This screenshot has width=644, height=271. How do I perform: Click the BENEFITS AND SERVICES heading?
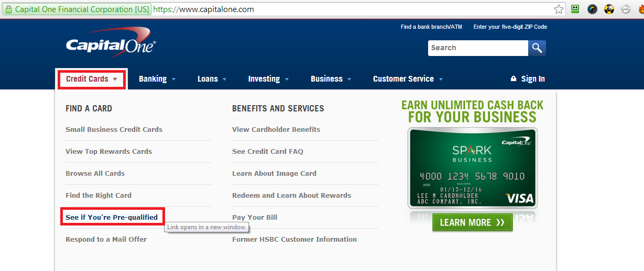278,108
